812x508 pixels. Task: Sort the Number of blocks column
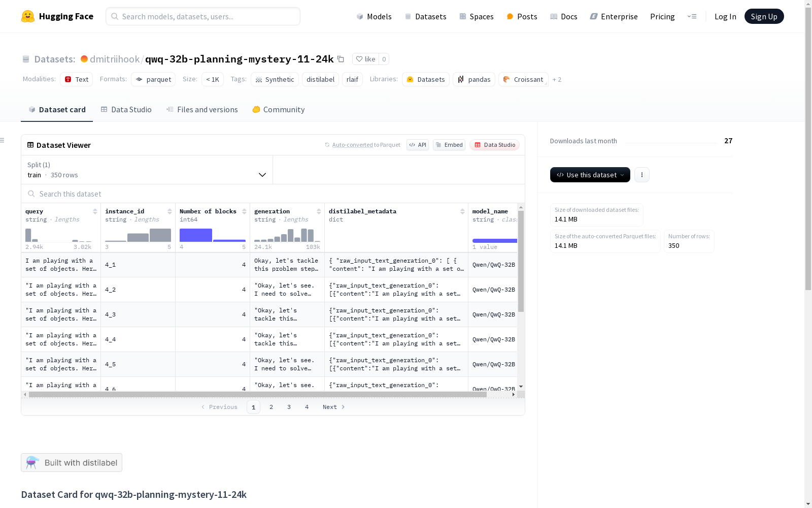tap(244, 211)
